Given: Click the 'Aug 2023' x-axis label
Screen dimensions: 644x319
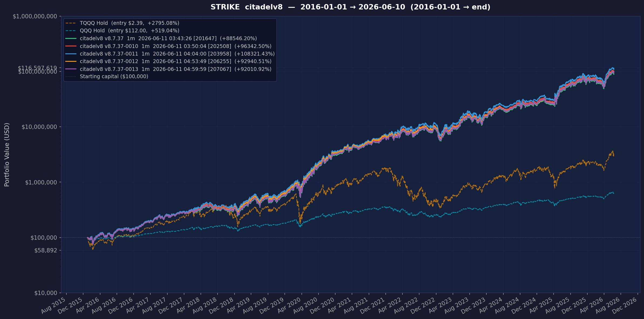Looking at the screenshot, I should coord(456,305).
